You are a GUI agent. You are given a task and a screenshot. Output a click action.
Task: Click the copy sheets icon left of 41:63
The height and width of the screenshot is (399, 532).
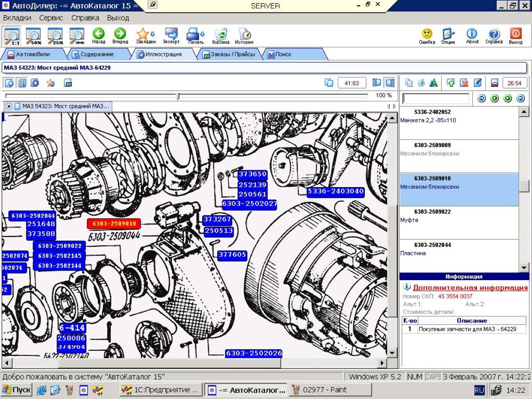pos(329,83)
